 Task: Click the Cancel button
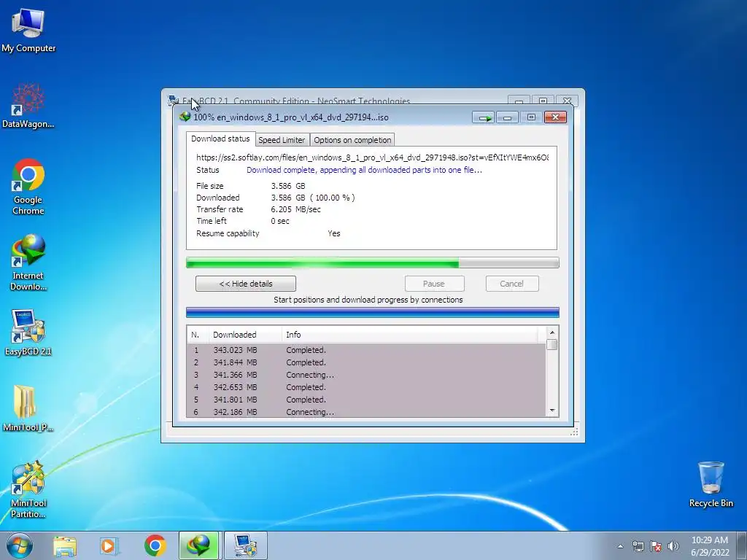(511, 284)
